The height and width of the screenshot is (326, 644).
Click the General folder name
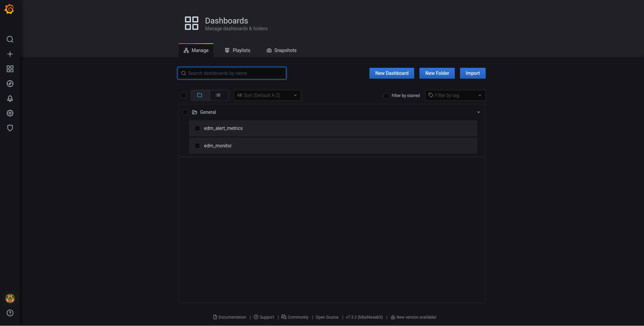pos(208,112)
